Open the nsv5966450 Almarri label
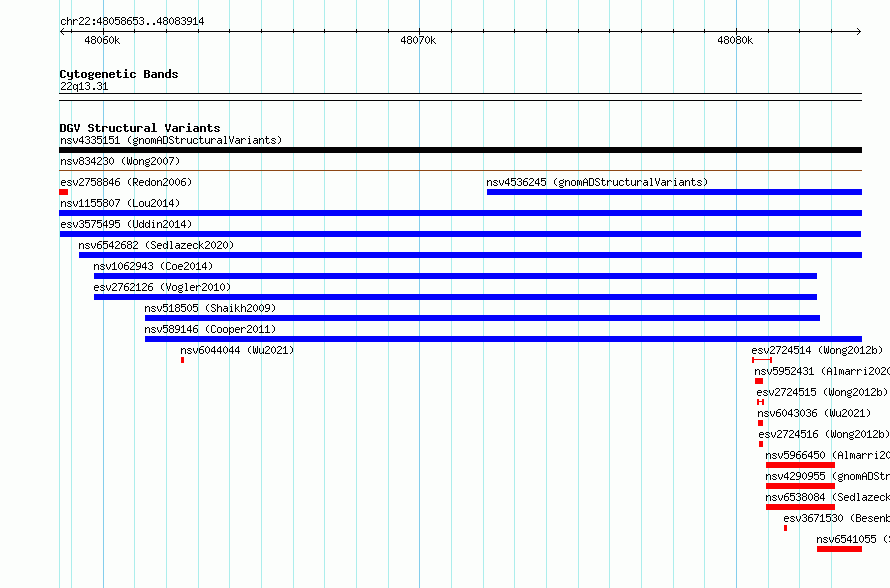This screenshot has width=890, height=588. pos(828,455)
